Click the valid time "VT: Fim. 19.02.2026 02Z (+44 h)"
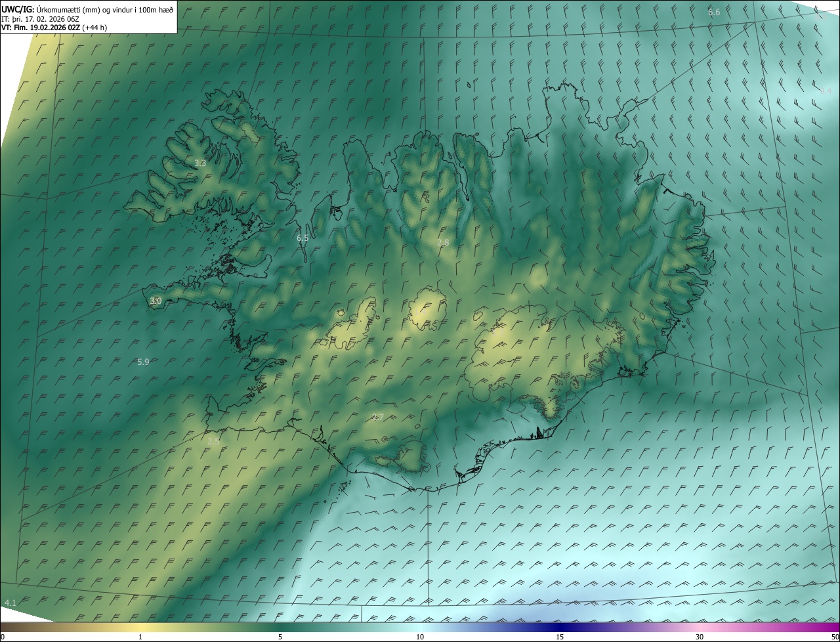This screenshot has width=840, height=642. pyautogui.click(x=54, y=28)
